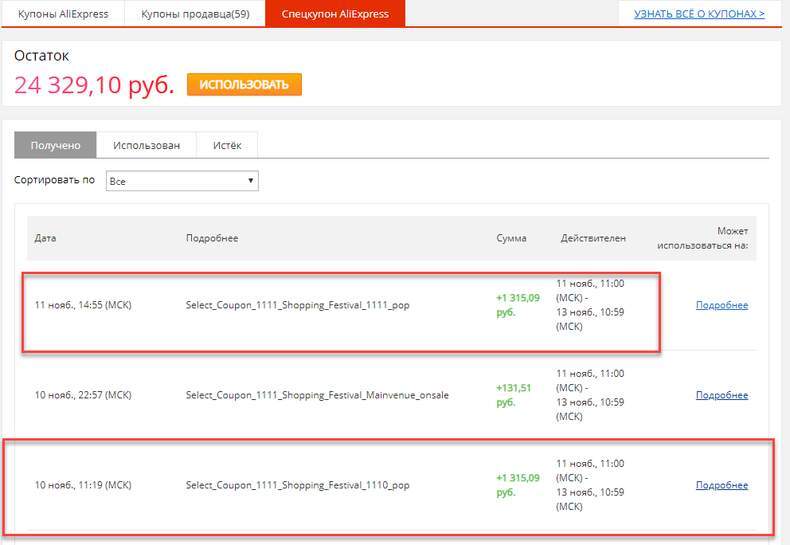Click the Сумма column header
790x545 pixels.
[511, 238]
